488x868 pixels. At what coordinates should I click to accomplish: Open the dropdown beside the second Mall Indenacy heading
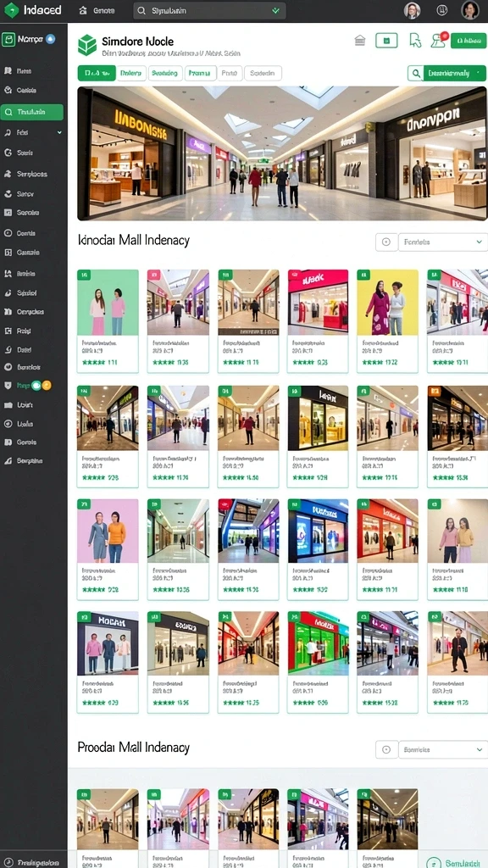point(442,749)
